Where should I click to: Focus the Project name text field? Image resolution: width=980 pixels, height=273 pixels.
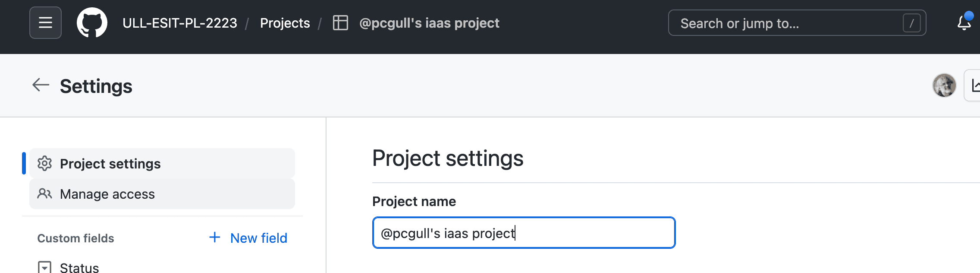(524, 233)
